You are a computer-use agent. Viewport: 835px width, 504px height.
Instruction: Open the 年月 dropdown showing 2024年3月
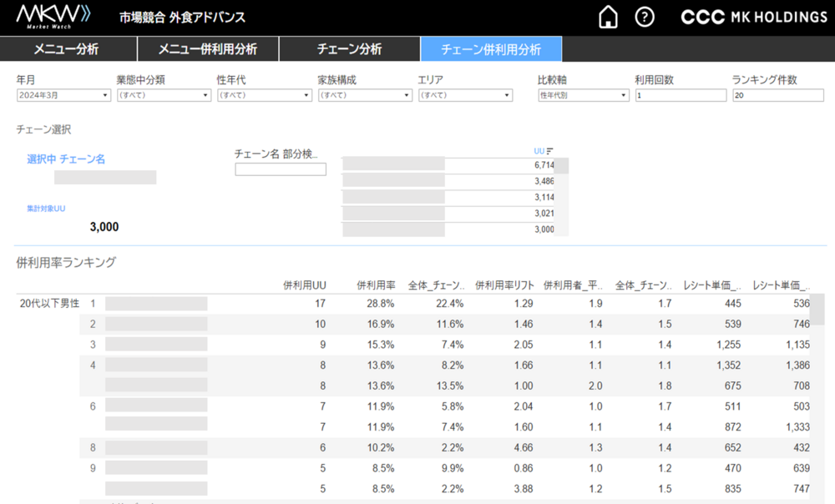pyautogui.click(x=63, y=96)
